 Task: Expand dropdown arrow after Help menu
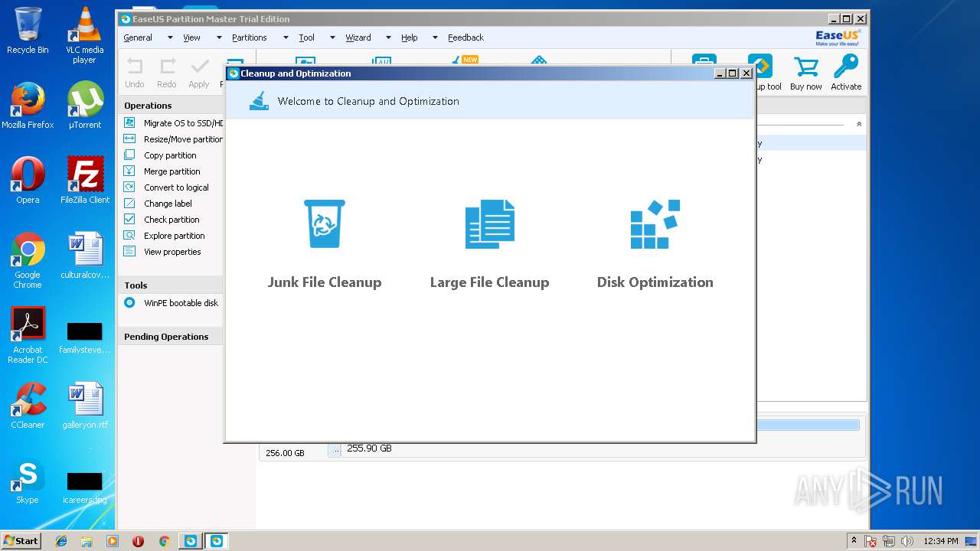pyautogui.click(x=435, y=37)
